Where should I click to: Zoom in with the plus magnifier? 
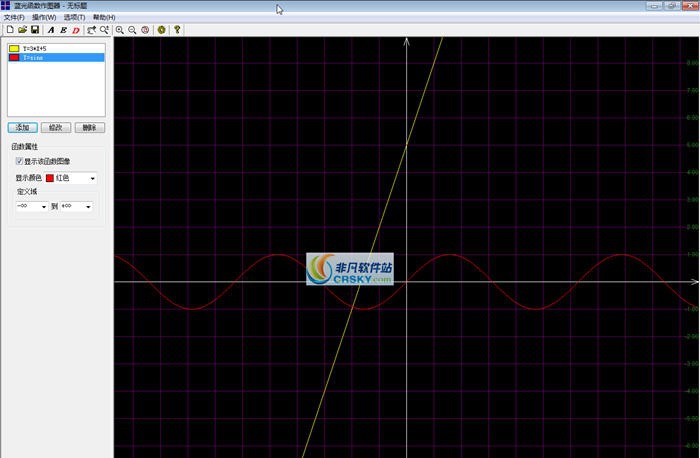tap(120, 30)
